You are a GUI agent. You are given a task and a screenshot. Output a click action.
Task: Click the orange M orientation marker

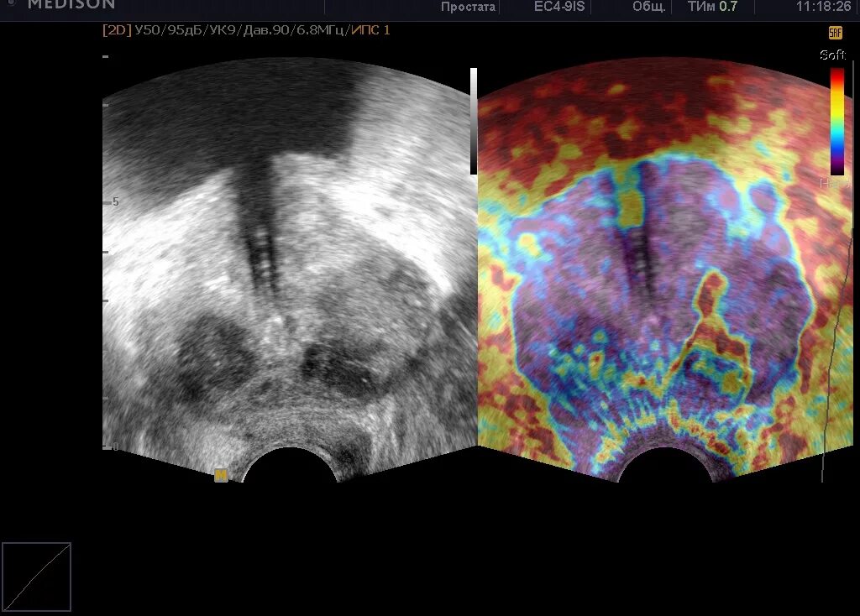[x=221, y=475]
